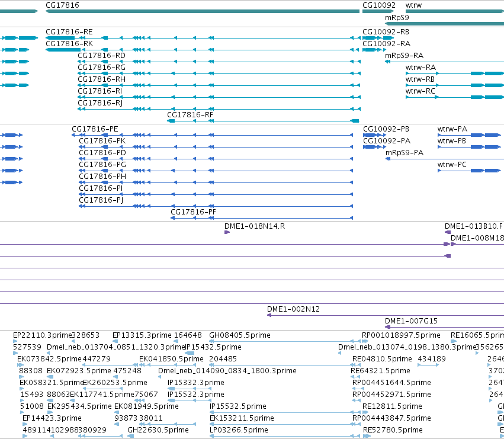Click Dmel_neb_013074_0198_1380.3prime label
This screenshot has height=439, width=504.
[407, 347]
